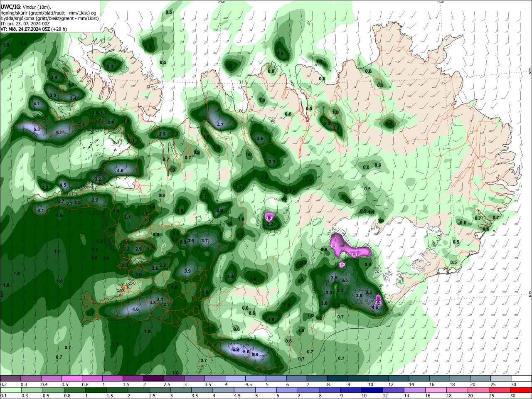Viewport: 532px width, 399px height.
Task: Click the 5.8 rainfall value
Action: 255,355
